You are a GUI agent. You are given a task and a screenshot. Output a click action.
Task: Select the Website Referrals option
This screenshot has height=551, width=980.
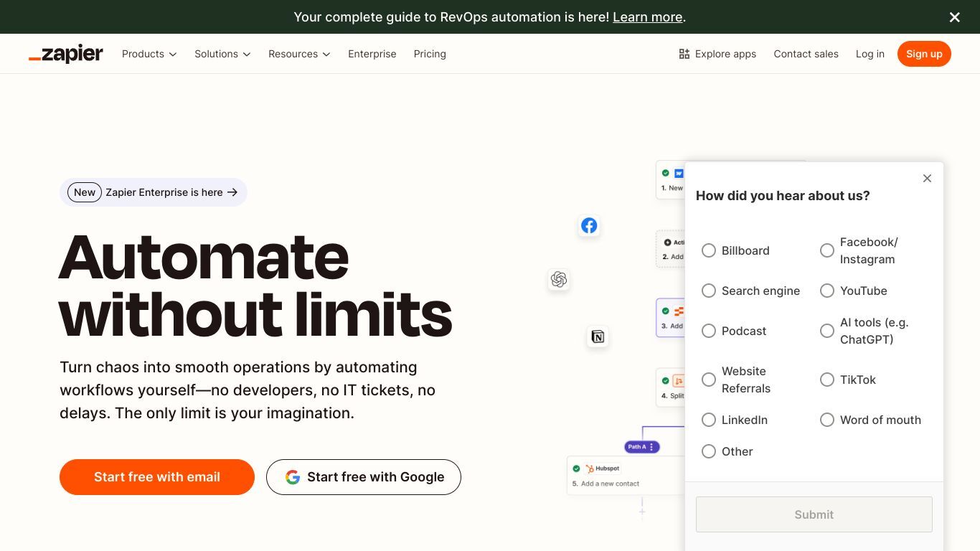click(709, 380)
